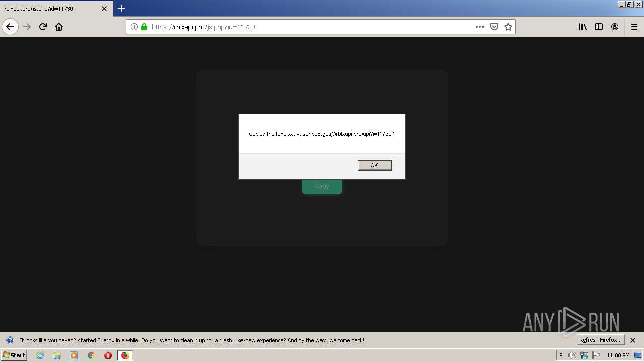
Task: Restore down the Firefox window
Action: pos(629,4)
